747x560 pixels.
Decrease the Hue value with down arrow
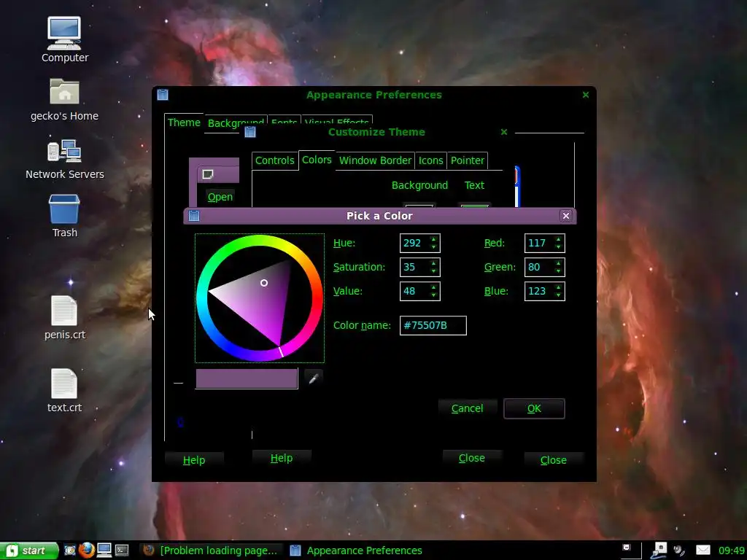click(x=433, y=247)
